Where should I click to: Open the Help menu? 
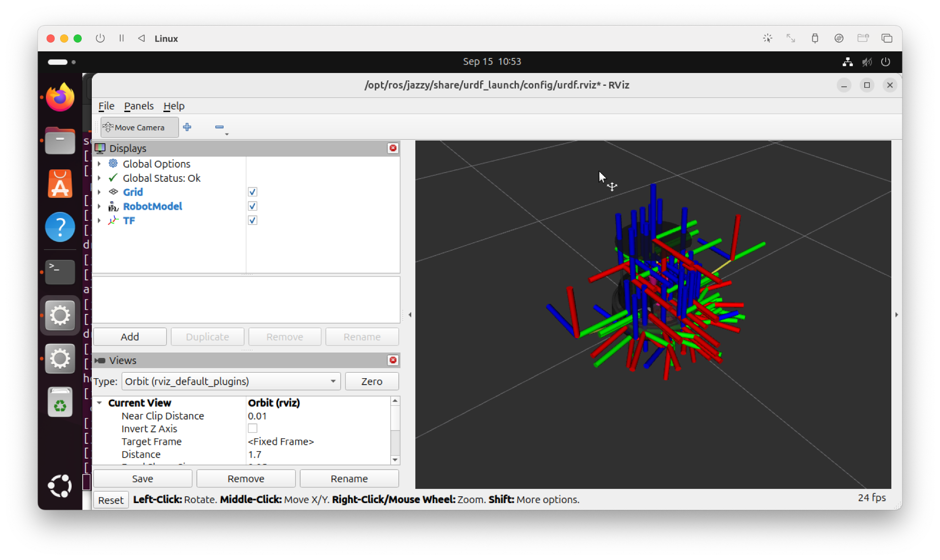pos(173,106)
